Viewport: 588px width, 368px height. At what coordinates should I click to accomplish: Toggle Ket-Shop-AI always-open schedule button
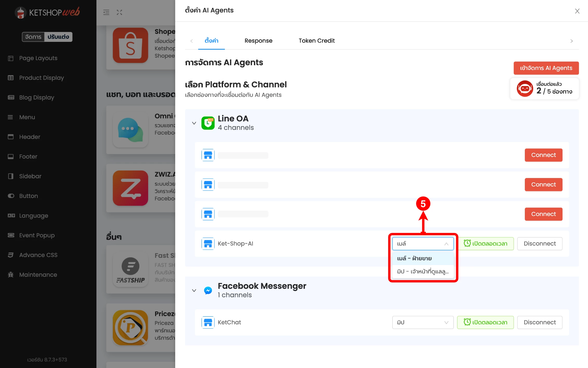click(x=485, y=244)
